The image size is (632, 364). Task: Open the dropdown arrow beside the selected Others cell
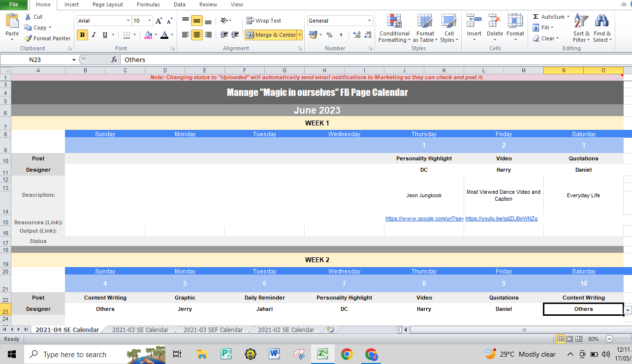[x=628, y=310]
